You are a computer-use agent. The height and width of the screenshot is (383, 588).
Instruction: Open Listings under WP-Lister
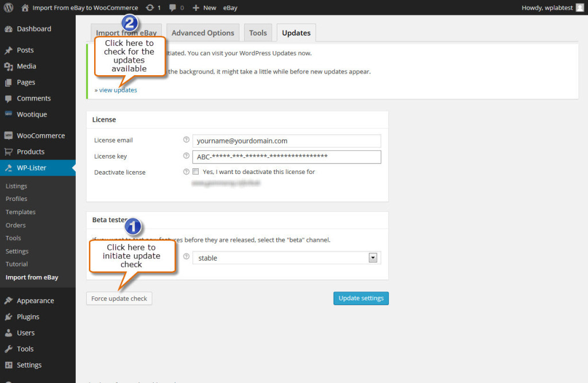(x=17, y=186)
